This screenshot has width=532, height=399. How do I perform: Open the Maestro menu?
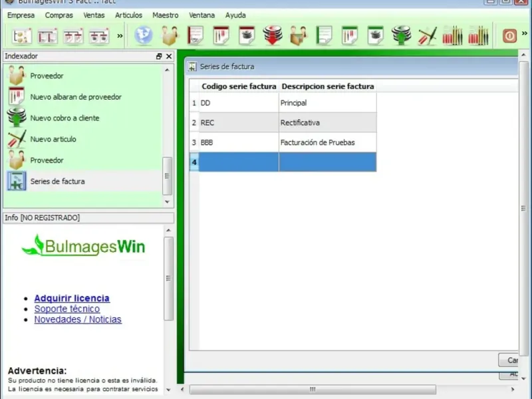pos(165,15)
